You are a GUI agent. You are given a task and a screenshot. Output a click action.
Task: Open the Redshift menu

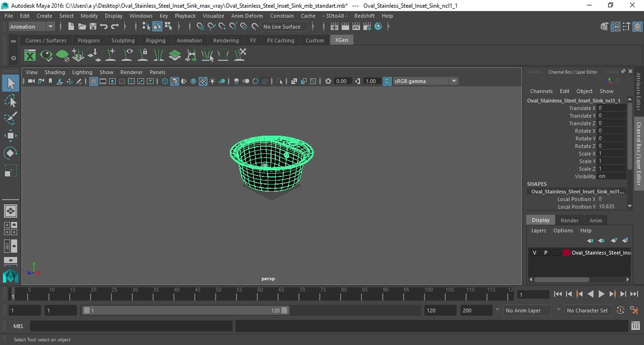pos(364,16)
